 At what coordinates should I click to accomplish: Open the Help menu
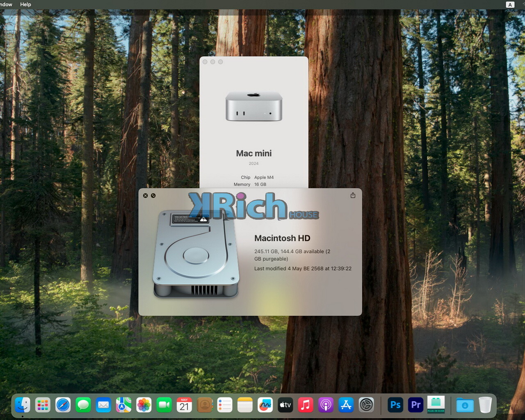(25, 5)
